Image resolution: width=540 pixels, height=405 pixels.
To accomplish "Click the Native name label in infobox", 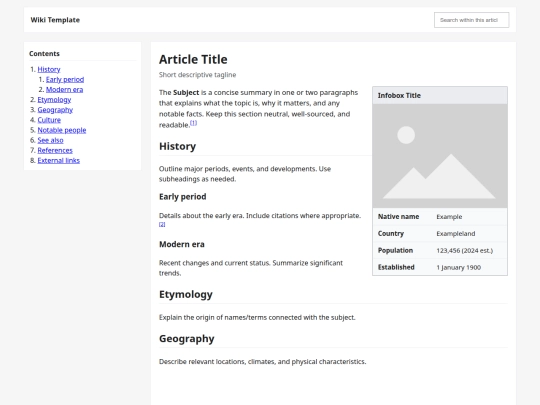I will [x=398, y=217].
